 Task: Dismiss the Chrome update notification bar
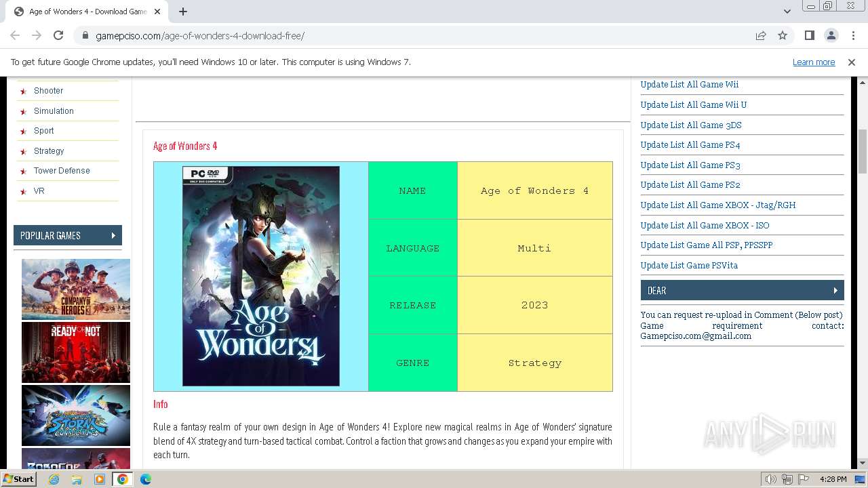852,62
